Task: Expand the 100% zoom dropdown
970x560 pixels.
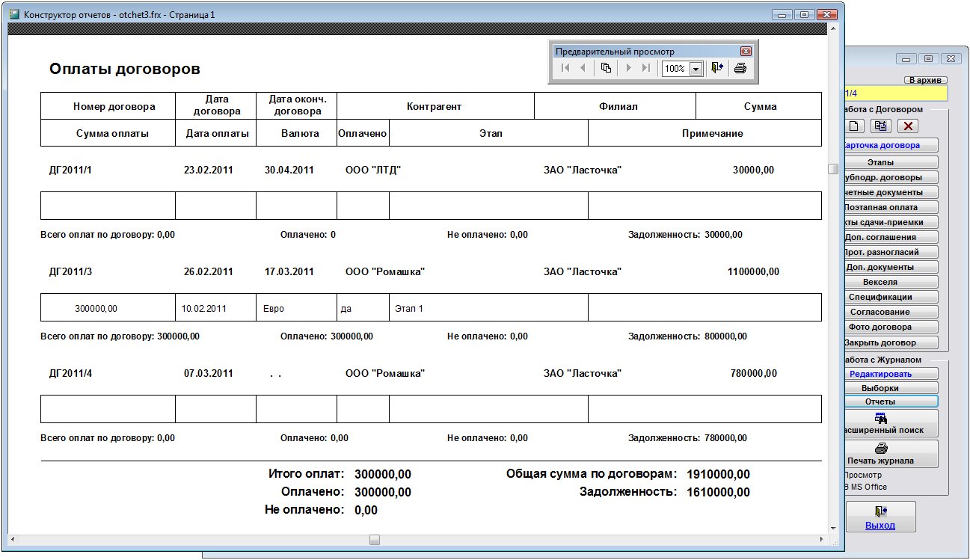Action: tap(696, 69)
